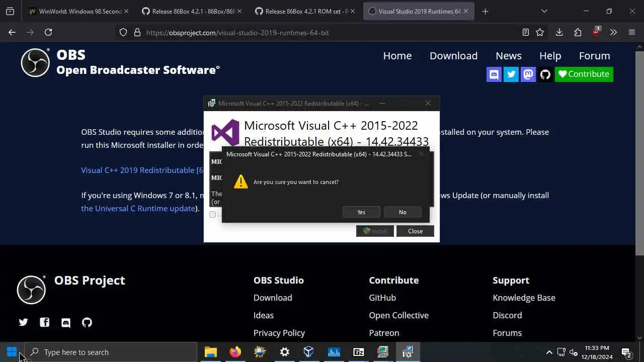The image size is (644, 362).
Task: Open the News nav item
Action: pyautogui.click(x=509, y=56)
